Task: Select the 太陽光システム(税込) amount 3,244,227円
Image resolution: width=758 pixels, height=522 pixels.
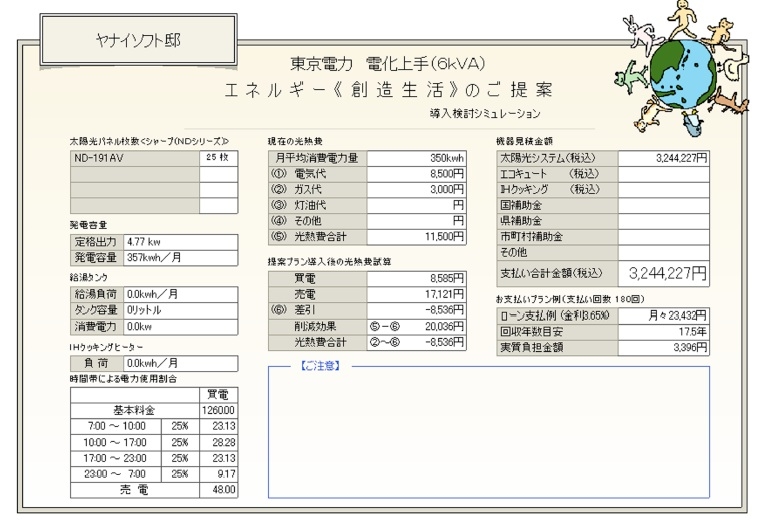Action: (664, 158)
